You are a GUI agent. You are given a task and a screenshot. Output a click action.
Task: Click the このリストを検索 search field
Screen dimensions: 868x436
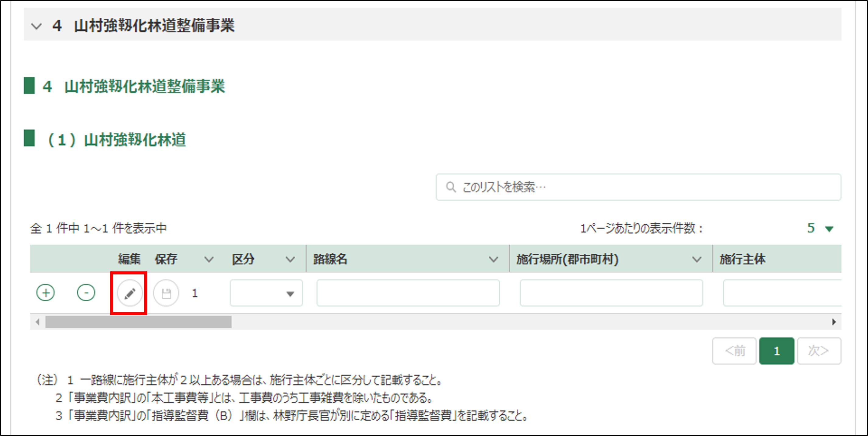point(640,187)
